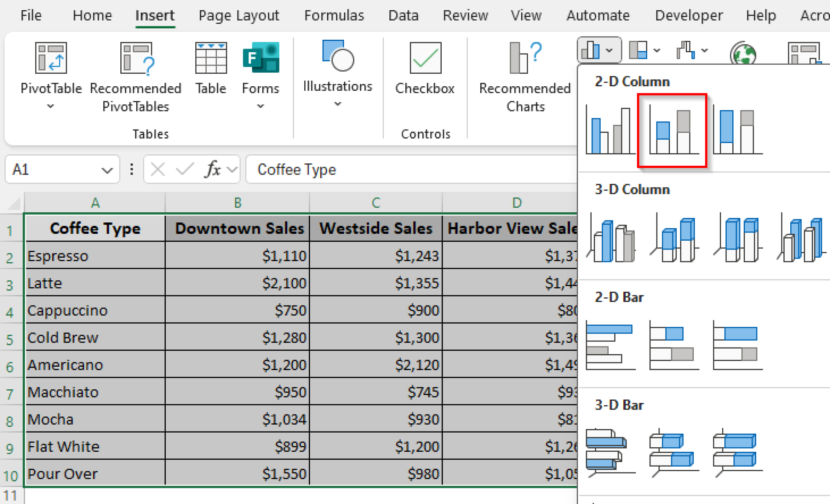830x504 pixels.
Task: Expand the Forms dropdown menu
Action: coord(261,106)
